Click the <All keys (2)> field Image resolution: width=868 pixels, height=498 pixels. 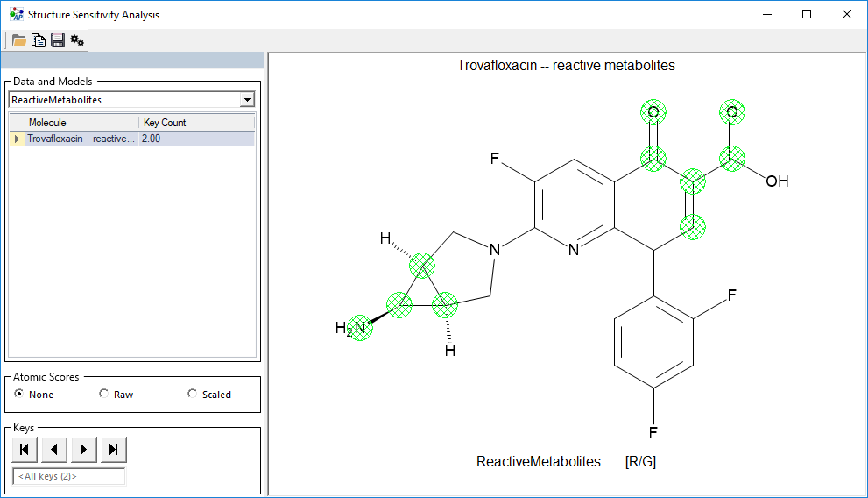[69, 476]
